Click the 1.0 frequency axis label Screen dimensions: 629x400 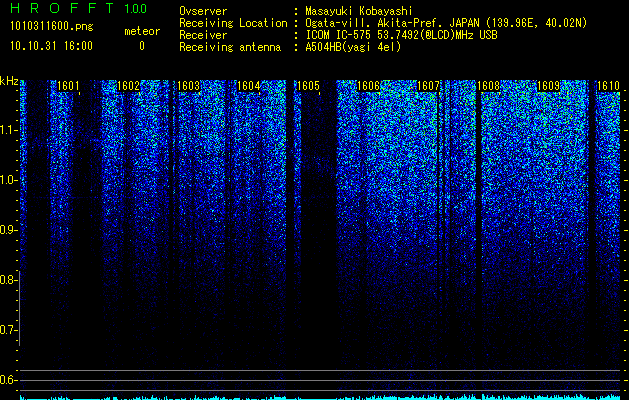click(8, 180)
